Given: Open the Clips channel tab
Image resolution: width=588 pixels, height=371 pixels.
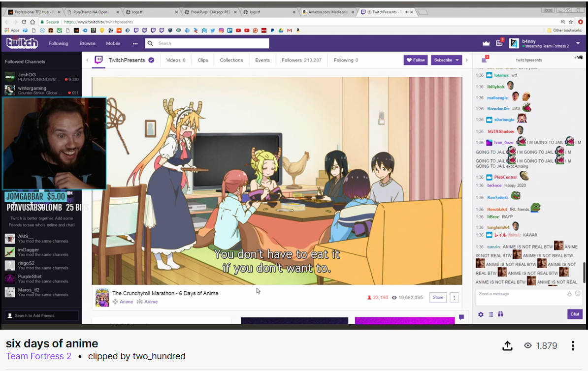Looking at the screenshot, I should [x=203, y=60].
